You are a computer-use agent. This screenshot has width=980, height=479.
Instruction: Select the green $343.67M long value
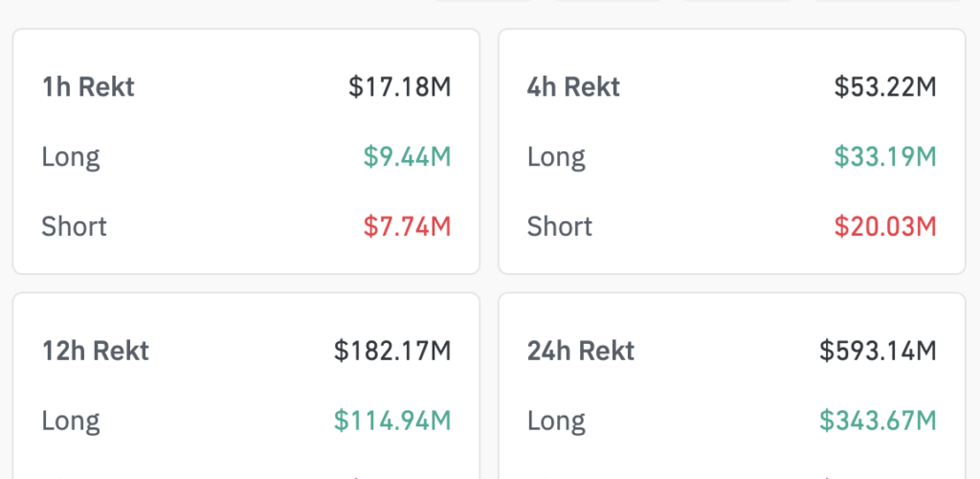(878, 421)
